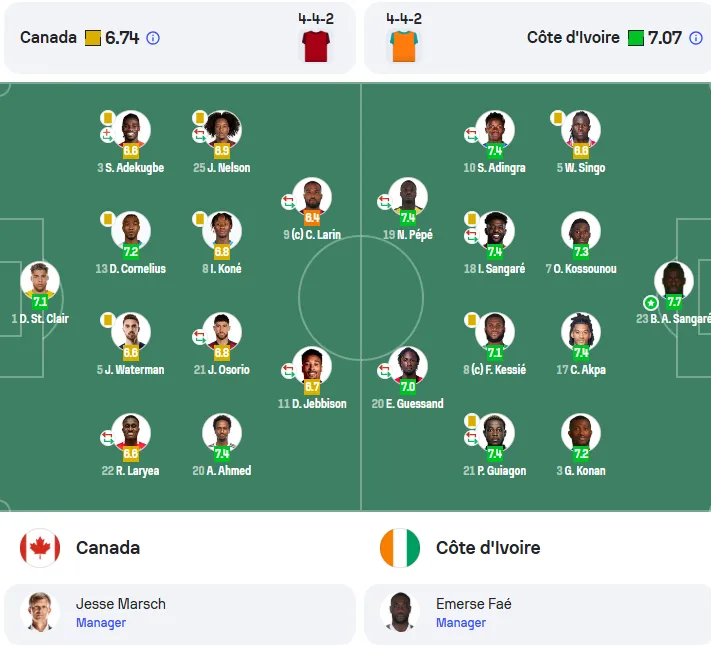Click the star badge next to B. A. Sangaré

pyautogui.click(x=651, y=303)
